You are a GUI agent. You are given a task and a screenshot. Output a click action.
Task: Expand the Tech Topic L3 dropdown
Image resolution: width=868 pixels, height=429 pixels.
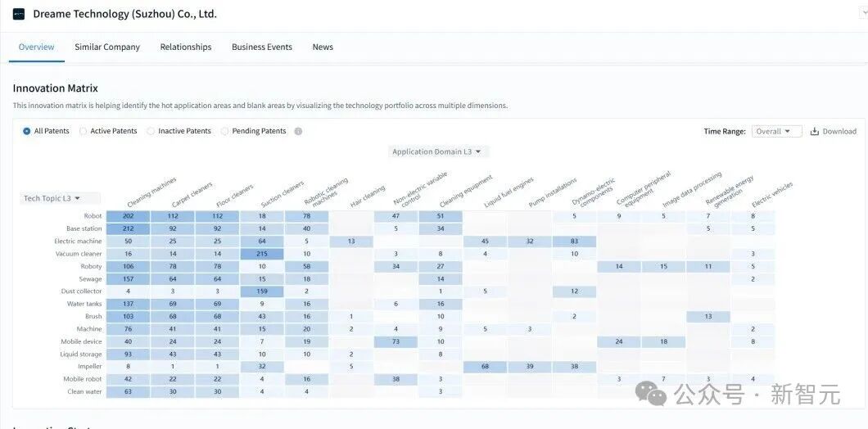tap(60, 198)
